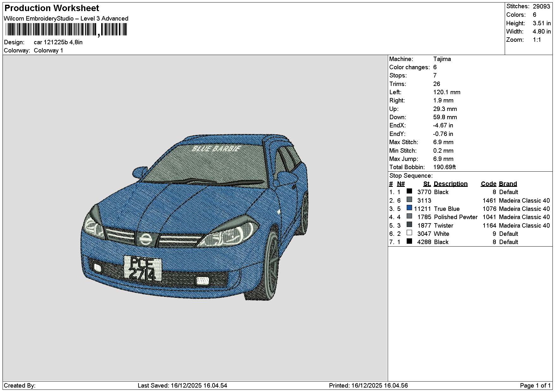Click the barcode under the worksheet title

click(x=66, y=30)
